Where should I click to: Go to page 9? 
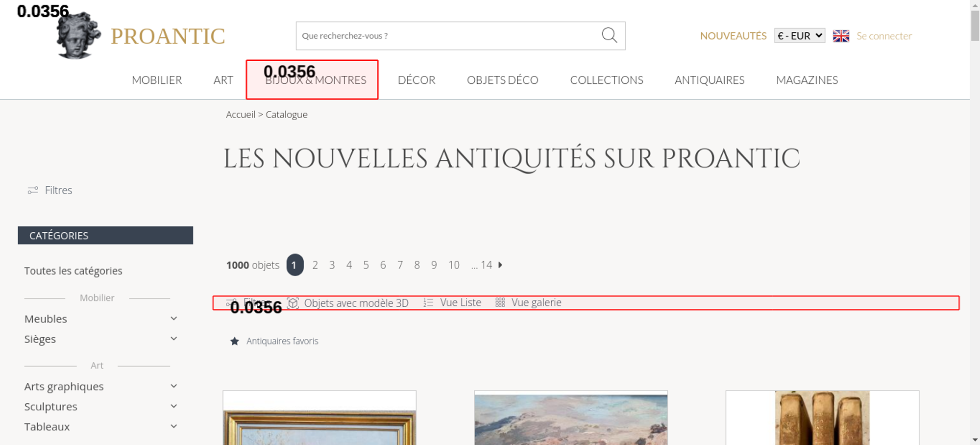[434, 265]
